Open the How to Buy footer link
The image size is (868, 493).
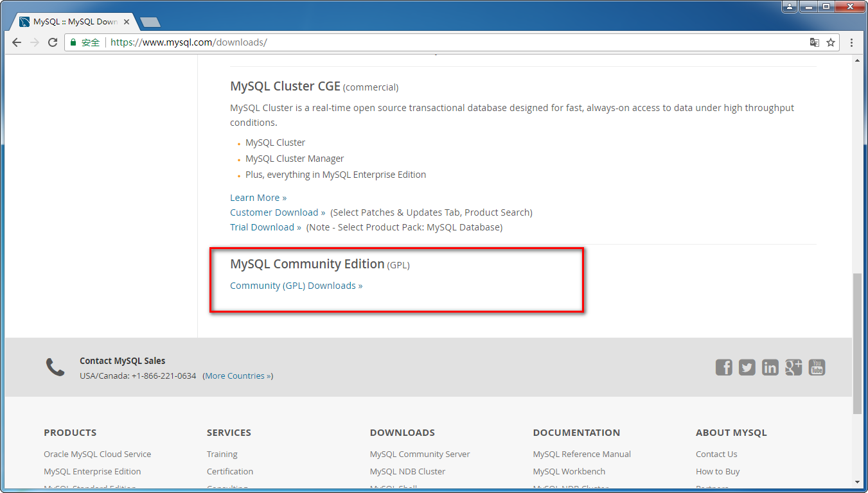pos(718,471)
